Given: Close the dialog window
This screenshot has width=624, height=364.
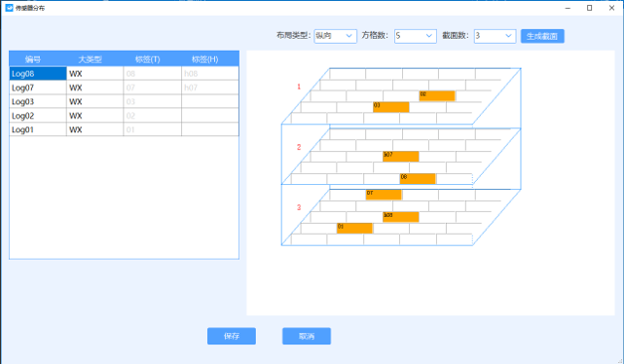Looking at the screenshot, I should pos(611,8).
